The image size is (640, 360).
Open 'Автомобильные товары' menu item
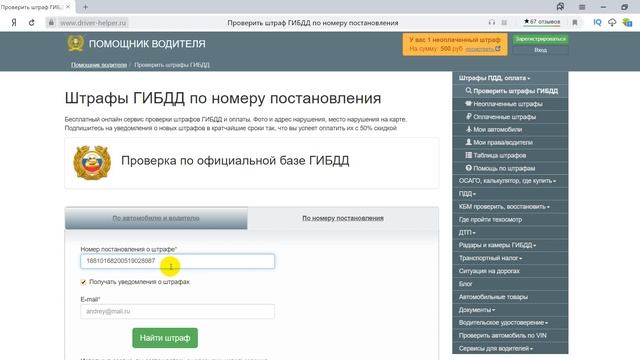point(510,297)
